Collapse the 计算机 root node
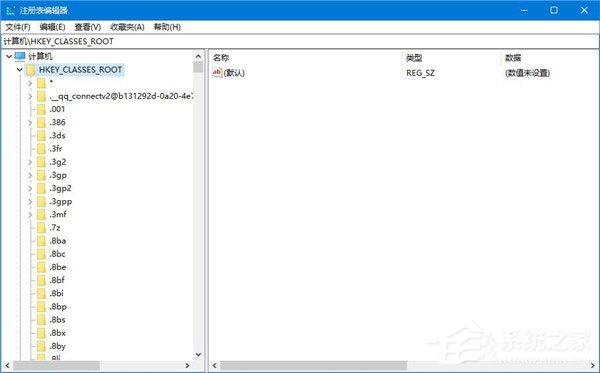Image resolution: width=600 pixels, height=373 pixels. point(9,57)
